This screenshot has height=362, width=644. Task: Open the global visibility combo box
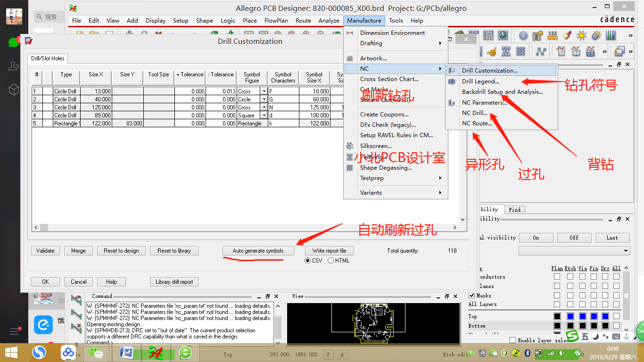pos(574,251)
